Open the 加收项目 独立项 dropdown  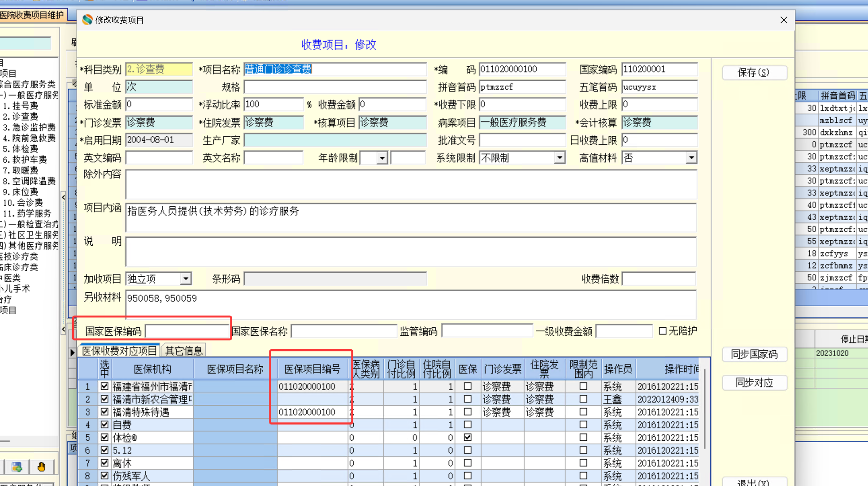(x=186, y=279)
